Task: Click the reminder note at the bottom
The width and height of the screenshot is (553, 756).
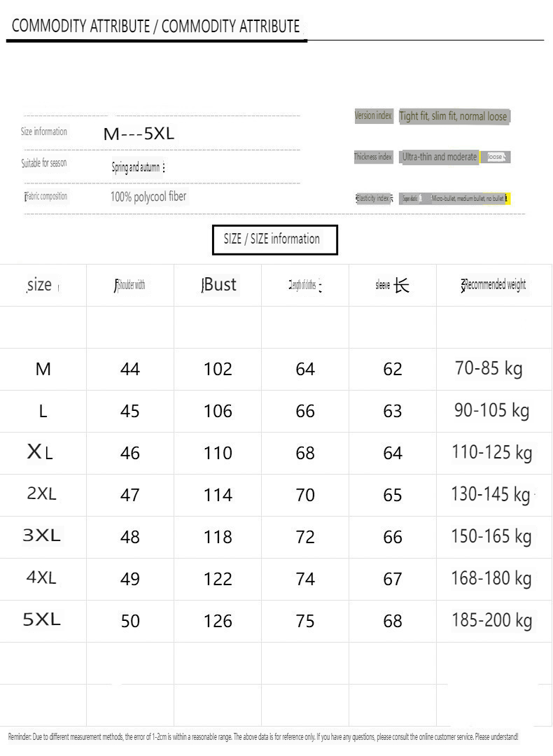Action: (x=263, y=737)
